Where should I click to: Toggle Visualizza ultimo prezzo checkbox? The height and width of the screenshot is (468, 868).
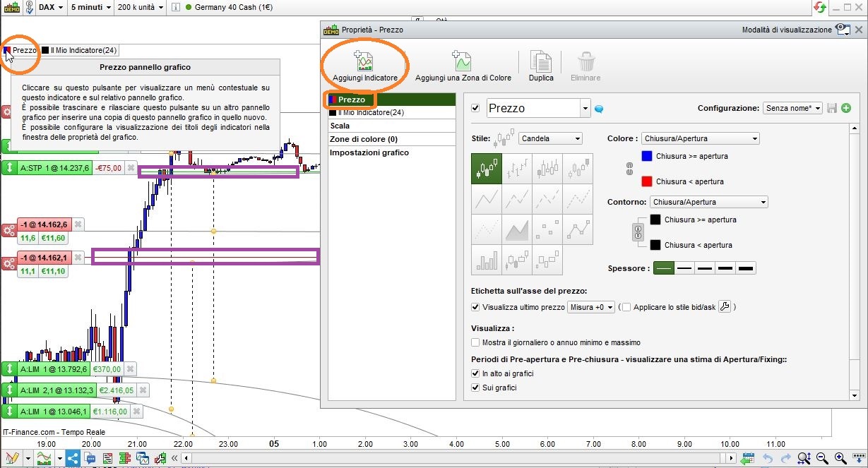[x=475, y=307]
